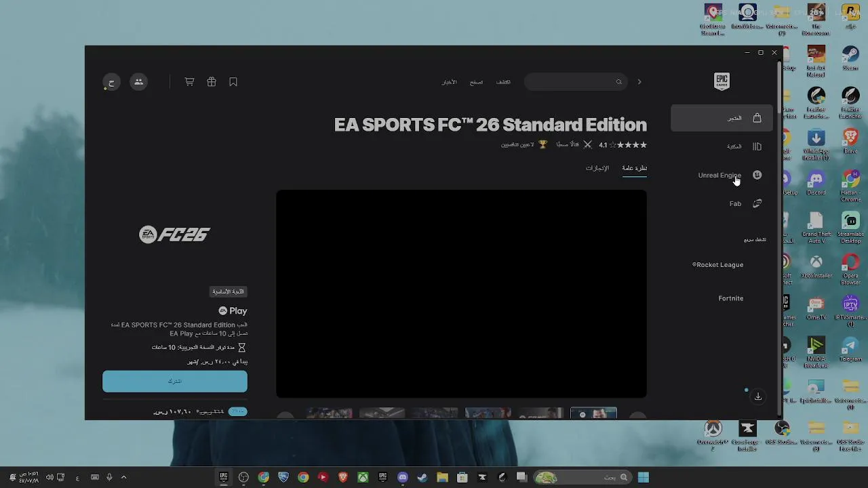This screenshot has width=868, height=488.
Task: Select the last highlighted media thumbnail
Action: click(593, 413)
